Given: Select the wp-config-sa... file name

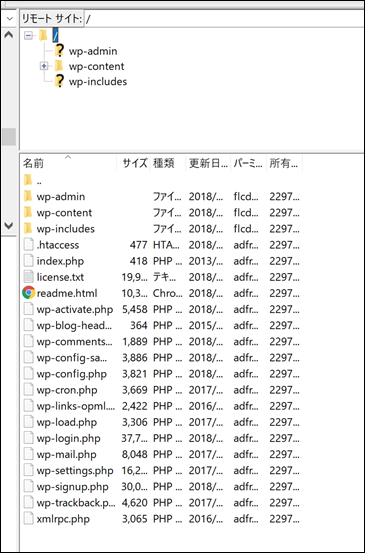Looking at the screenshot, I should pos(72,358).
